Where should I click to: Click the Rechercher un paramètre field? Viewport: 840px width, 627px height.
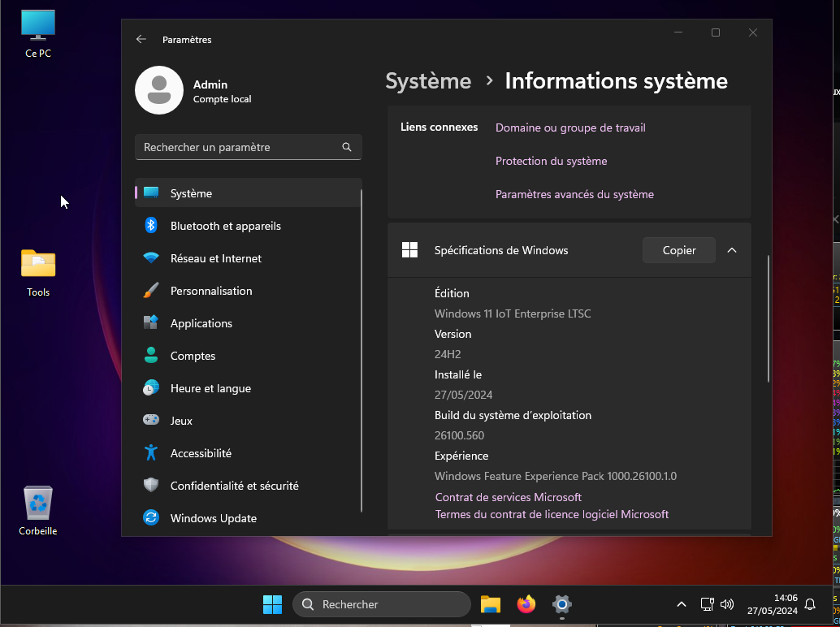[x=249, y=147]
